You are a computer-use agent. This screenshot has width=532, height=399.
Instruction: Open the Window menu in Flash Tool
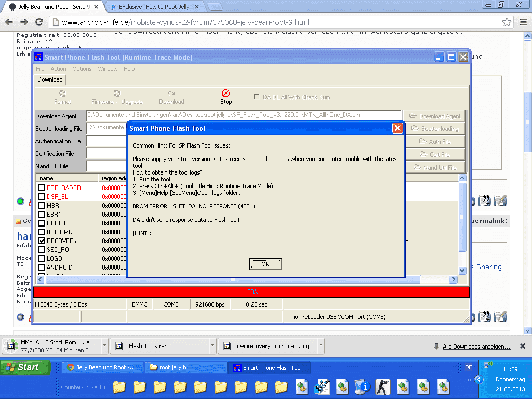click(108, 69)
